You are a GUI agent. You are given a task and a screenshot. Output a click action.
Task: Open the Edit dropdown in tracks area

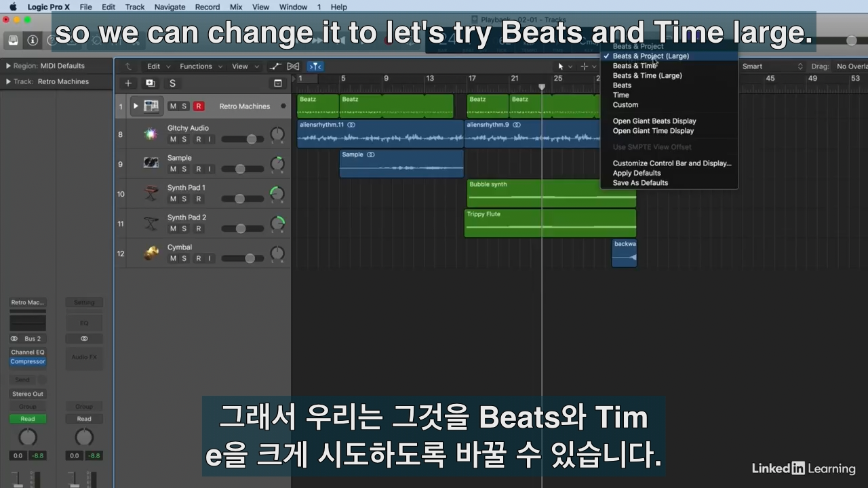159,66
